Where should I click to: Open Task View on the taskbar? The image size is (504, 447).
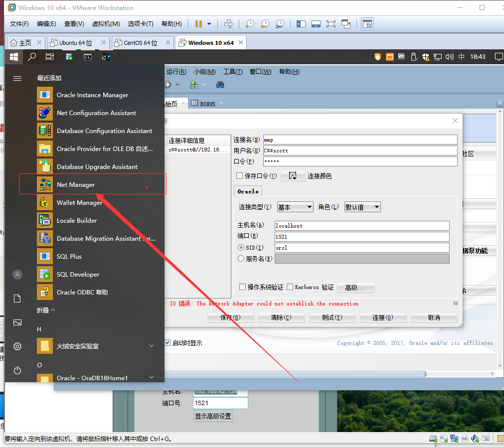tap(50, 57)
